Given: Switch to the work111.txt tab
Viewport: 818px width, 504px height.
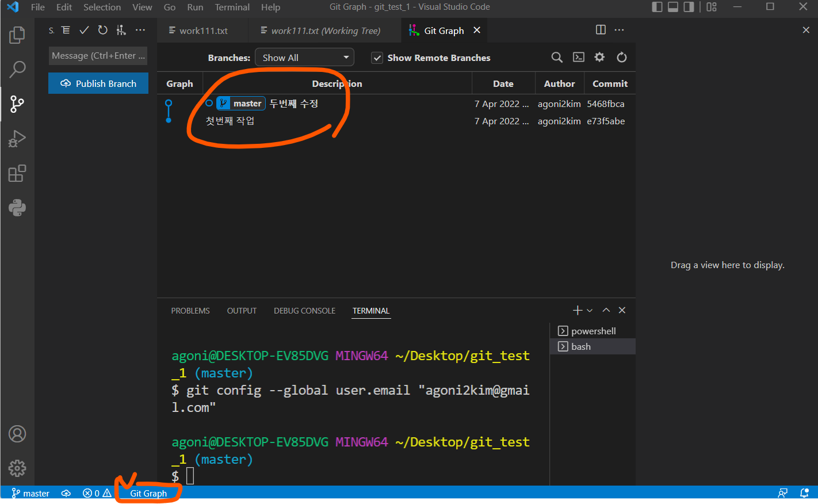Looking at the screenshot, I should click(202, 30).
